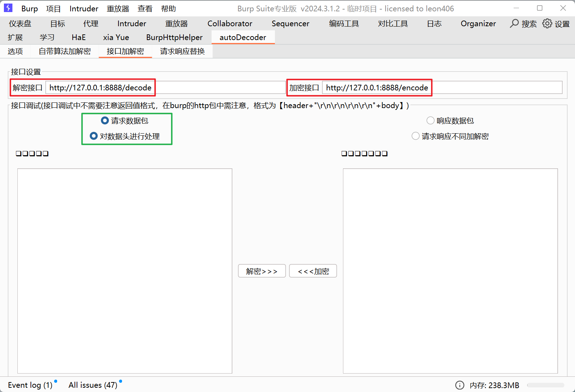Switch to the HaE tab
The height and width of the screenshot is (392, 575).
(79, 37)
